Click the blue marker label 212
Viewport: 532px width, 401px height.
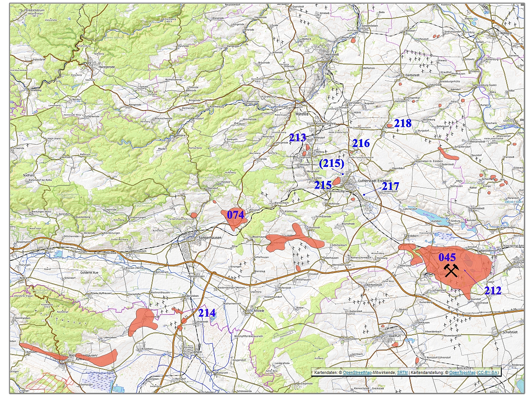[x=493, y=291]
